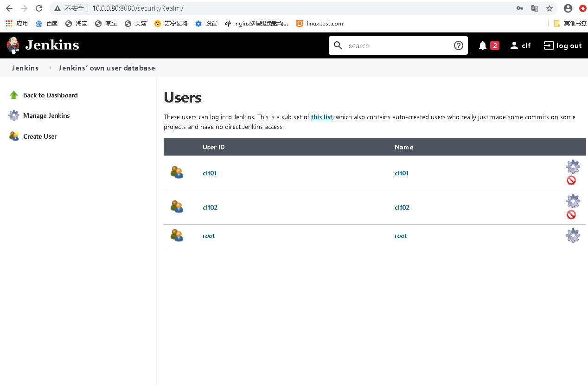This screenshot has height=385, width=588.
Task: Follow the 'this list' hyperlink
Action: tap(322, 117)
